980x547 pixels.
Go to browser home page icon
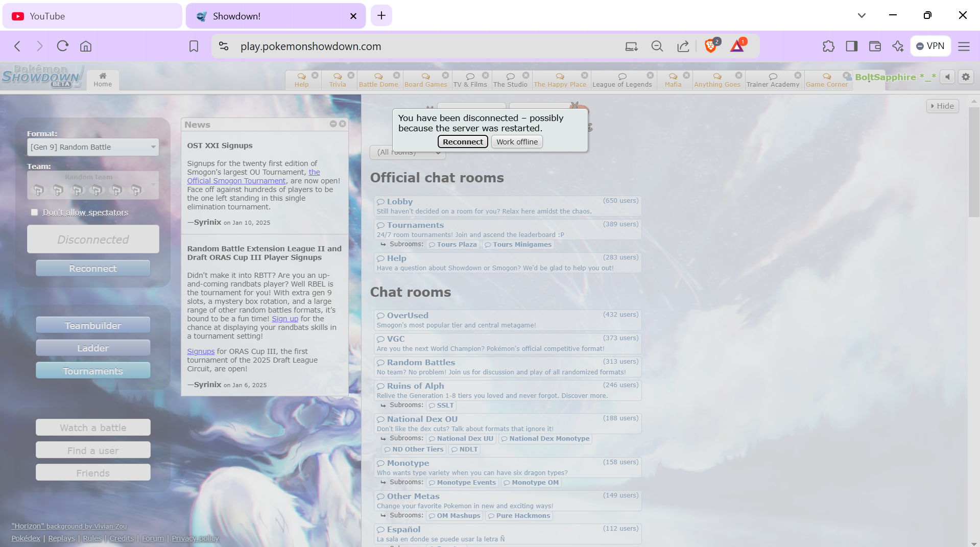click(86, 46)
